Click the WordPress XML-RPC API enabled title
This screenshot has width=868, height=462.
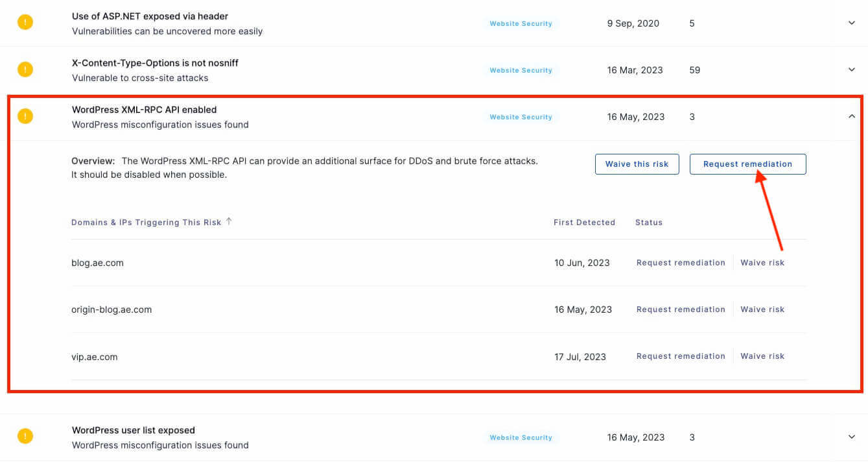click(144, 110)
